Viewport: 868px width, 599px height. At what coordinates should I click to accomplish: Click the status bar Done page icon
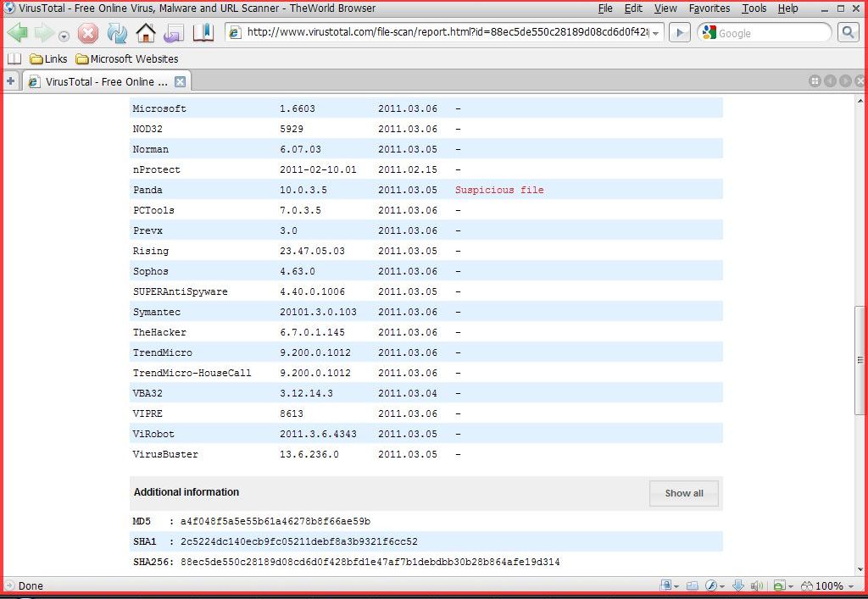(8, 585)
